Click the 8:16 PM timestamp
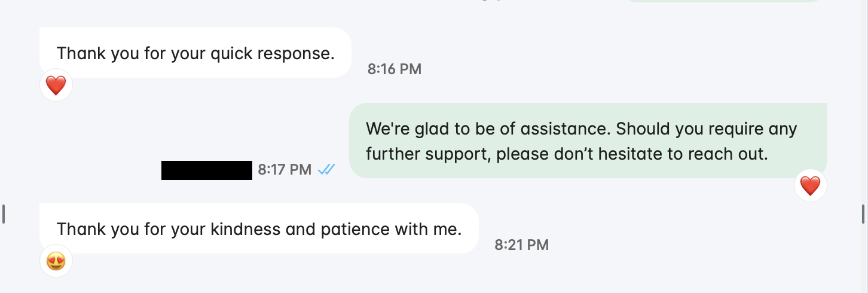The width and height of the screenshot is (868, 293). 395,69
